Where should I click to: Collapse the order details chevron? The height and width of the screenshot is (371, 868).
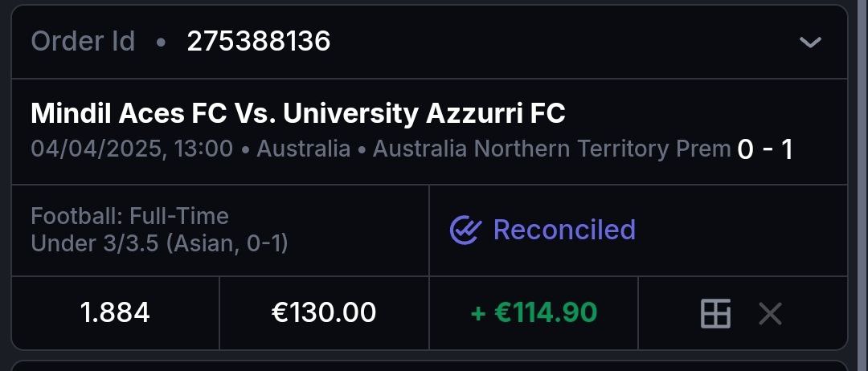810,42
